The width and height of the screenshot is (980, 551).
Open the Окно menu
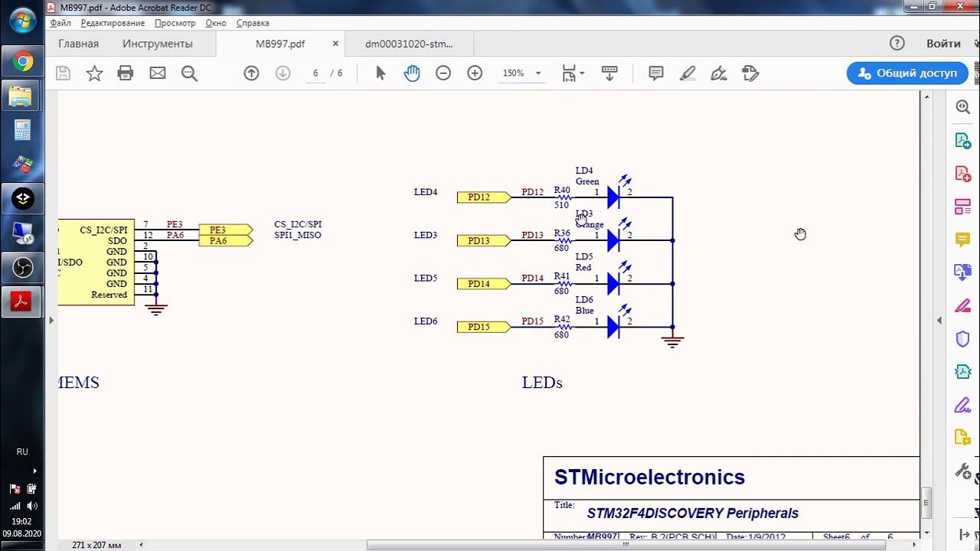tap(216, 23)
